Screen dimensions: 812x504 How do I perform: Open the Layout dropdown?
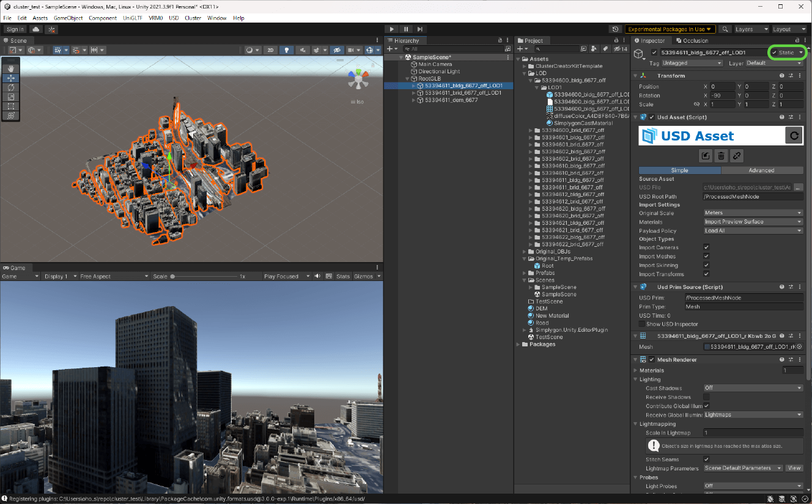point(789,29)
